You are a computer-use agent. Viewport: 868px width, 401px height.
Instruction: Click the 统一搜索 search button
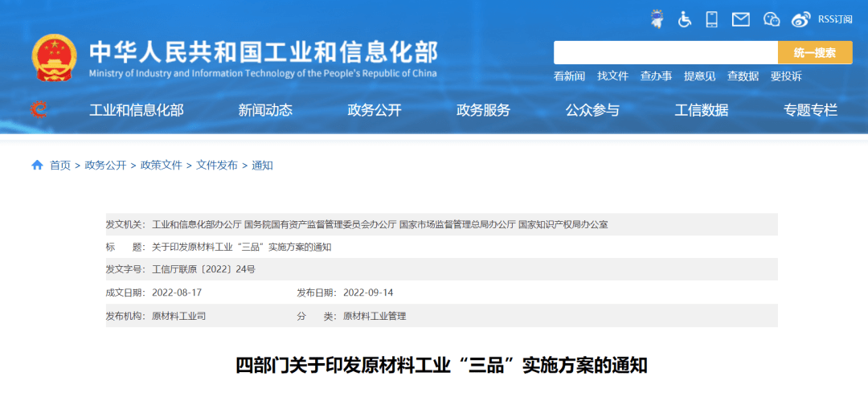point(815,52)
